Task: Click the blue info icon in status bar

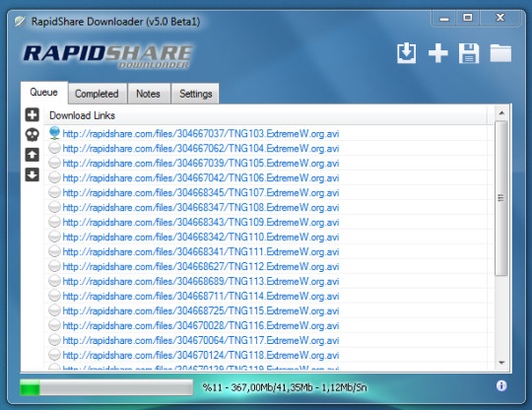Action: pyautogui.click(x=501, y=385)
